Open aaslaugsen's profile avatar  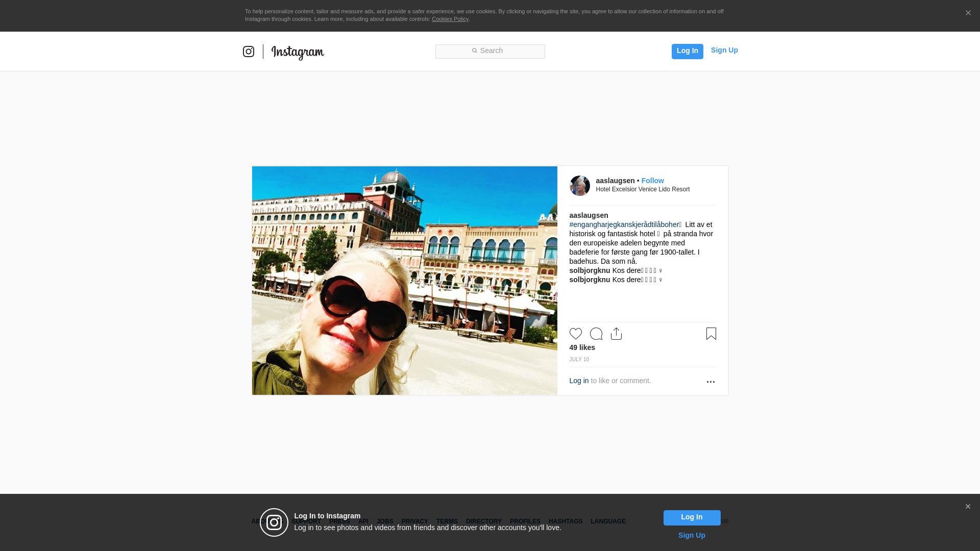(579, 186)
